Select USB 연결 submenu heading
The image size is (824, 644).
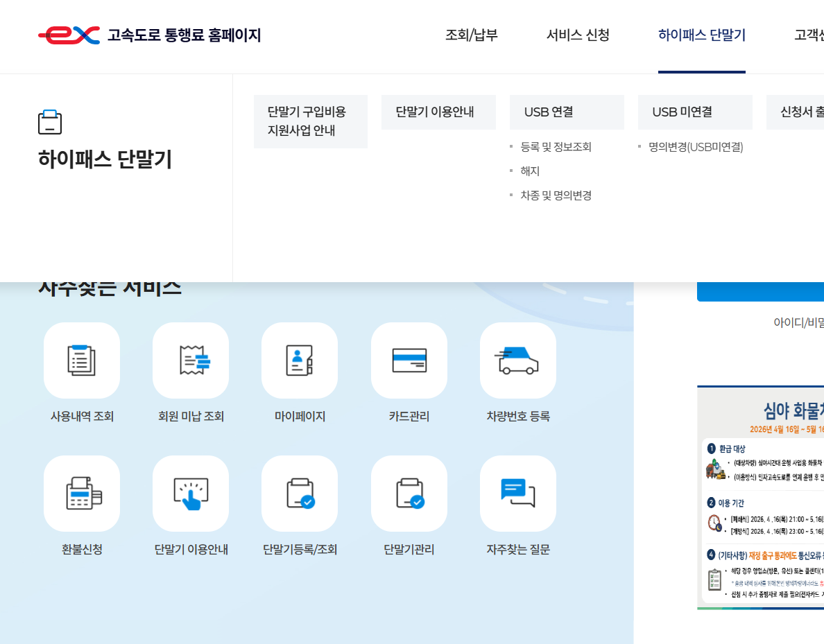click(567, 112)
